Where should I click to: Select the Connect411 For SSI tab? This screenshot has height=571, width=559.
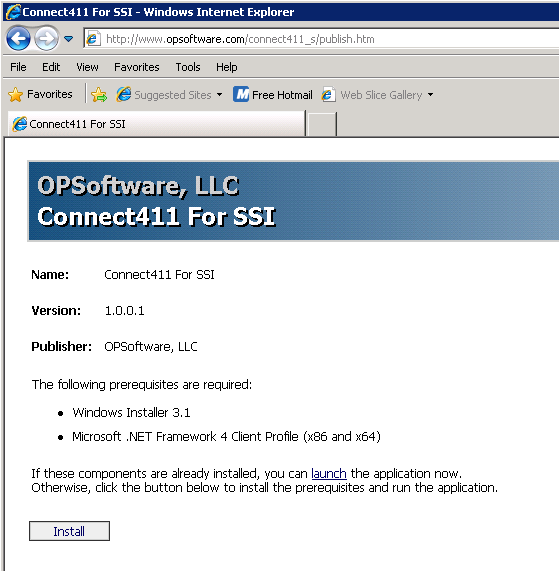157,124
